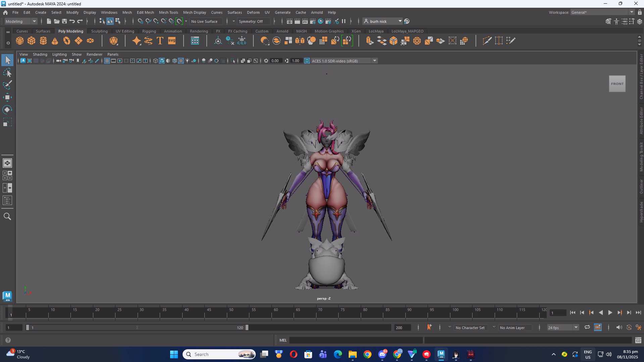Click the SVG import shelf icon
Image resolution: width=644 pixels, height=362 pixels.
point(172,41)
